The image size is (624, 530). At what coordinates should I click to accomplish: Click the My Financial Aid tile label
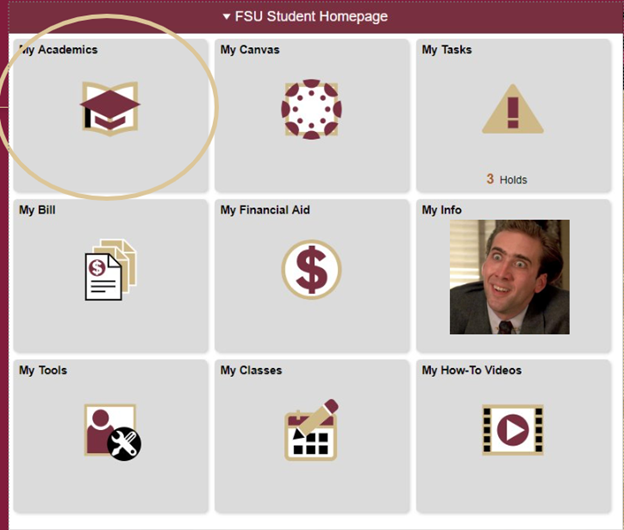pos(265,210)
